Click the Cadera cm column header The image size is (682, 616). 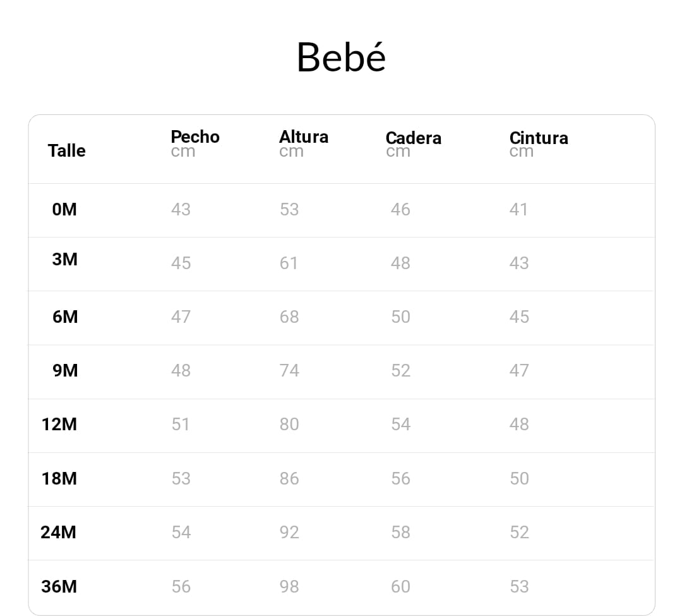[413, 144]
